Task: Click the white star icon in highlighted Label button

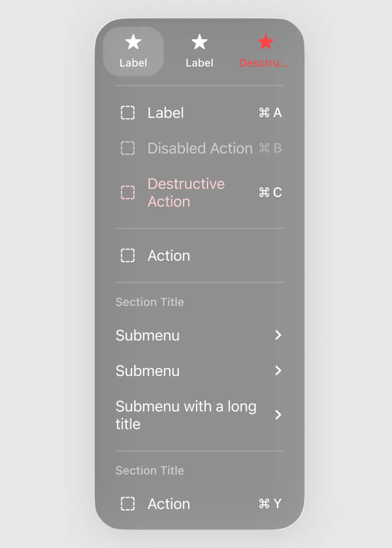Action: click(133, 42)
